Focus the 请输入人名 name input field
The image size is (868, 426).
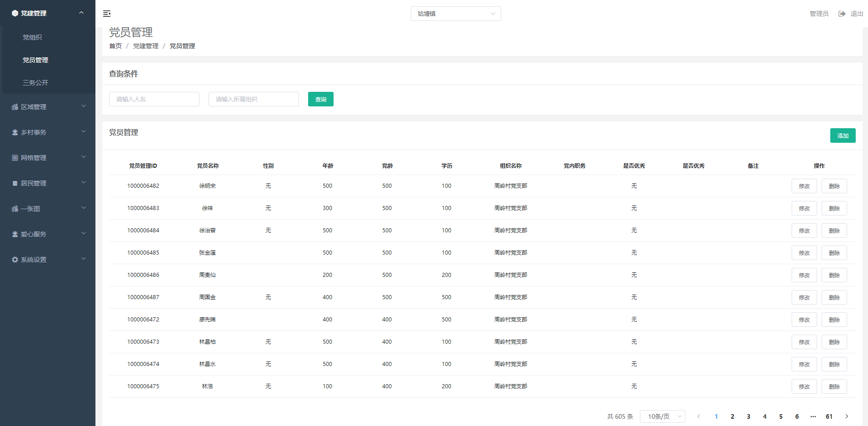click(154, 99)
